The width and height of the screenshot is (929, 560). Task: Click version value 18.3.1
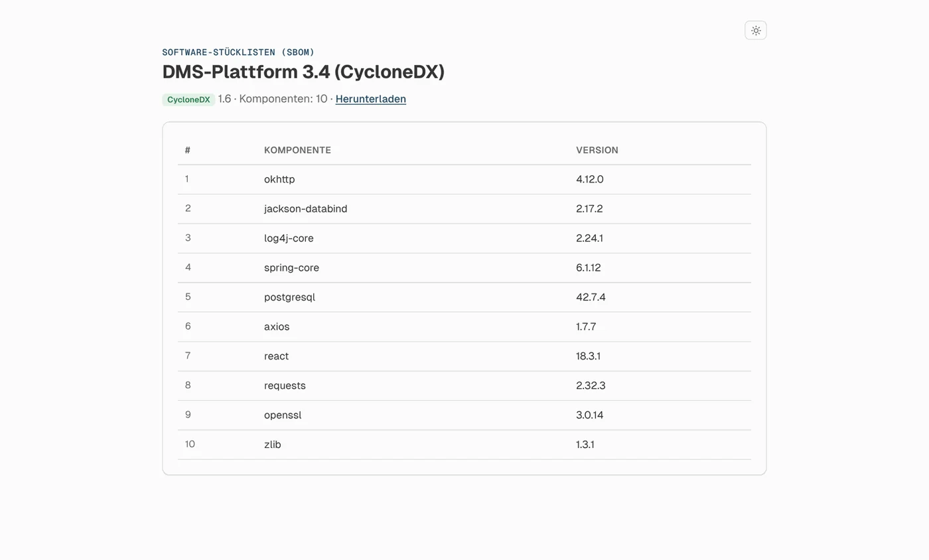tap(588, 356)
